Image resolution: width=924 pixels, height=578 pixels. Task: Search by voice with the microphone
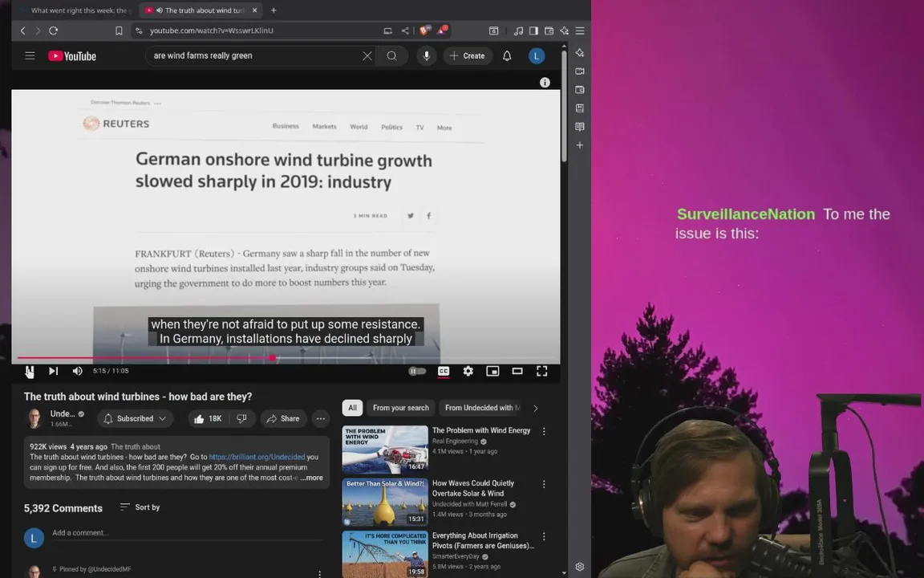pos(427,56)
